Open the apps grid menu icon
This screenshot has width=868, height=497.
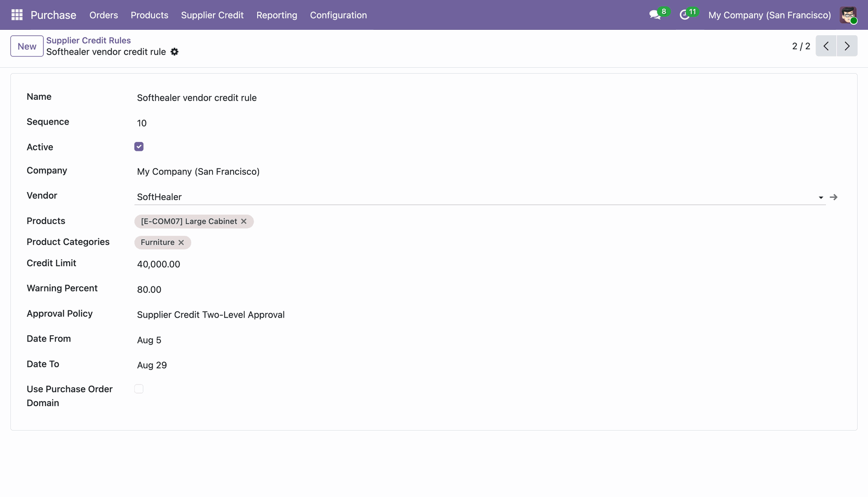click(17, 15)
